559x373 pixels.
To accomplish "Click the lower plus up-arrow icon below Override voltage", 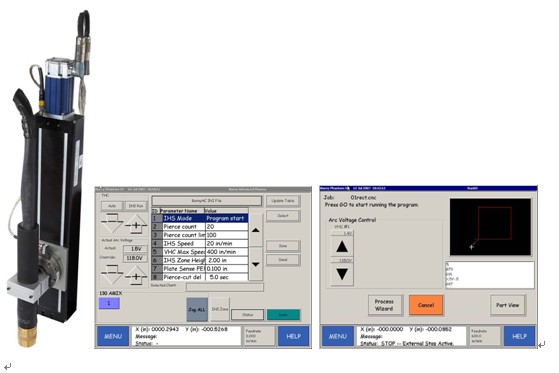I will point(136,275).
